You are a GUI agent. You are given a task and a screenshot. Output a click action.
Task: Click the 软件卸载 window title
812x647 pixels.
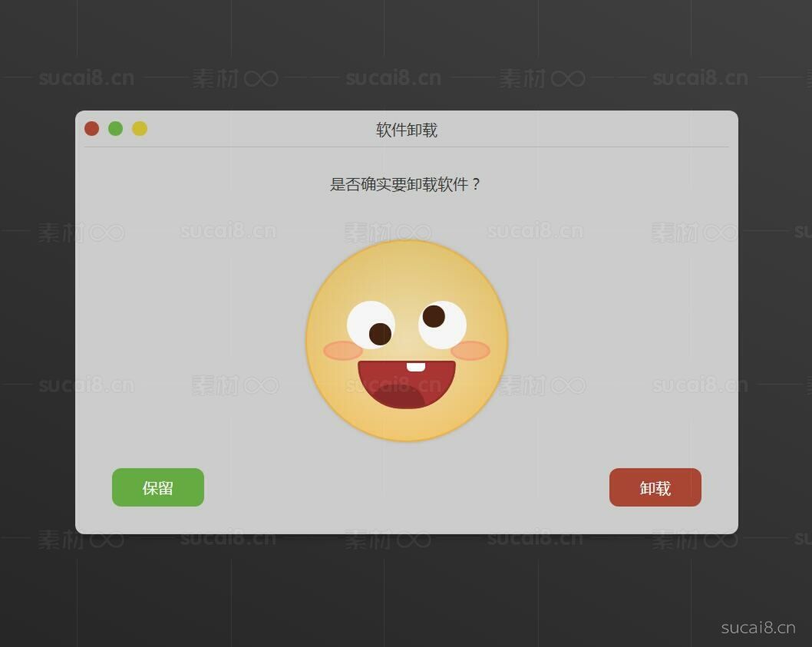tap(407, 130)
